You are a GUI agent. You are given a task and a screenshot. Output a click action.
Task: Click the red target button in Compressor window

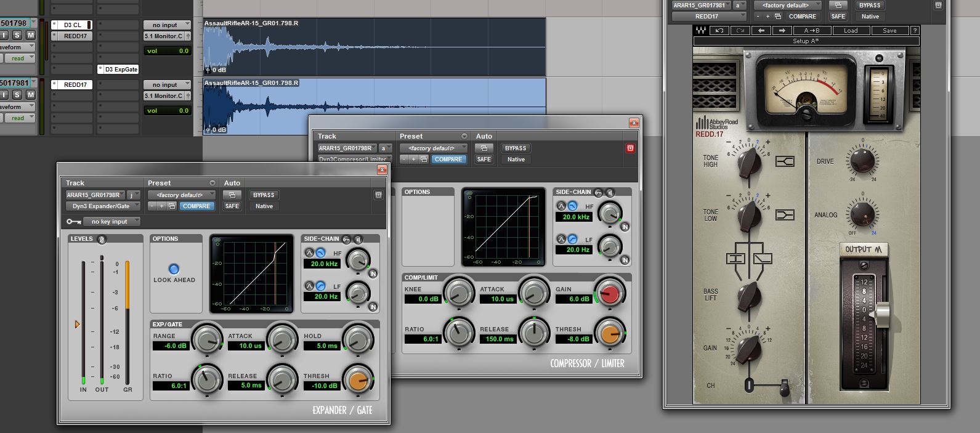click(630, 148)
